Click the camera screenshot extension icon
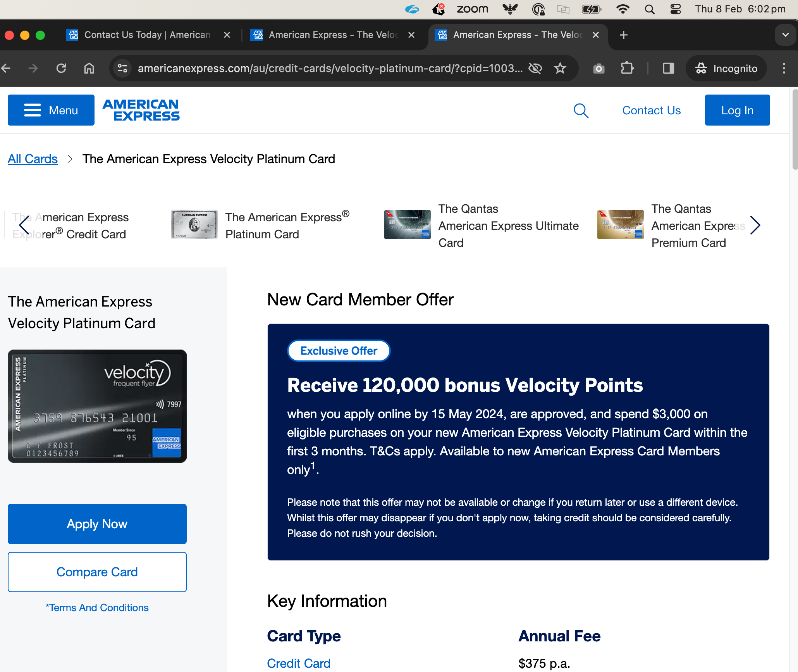Image resolution: width=798 pixels, height=672 pixels. 599,68
